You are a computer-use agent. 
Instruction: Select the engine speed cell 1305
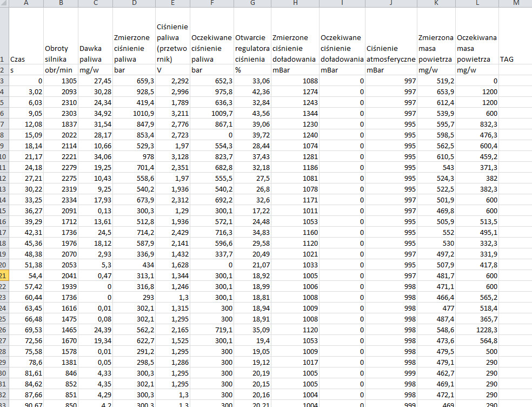tap(60, 81)
